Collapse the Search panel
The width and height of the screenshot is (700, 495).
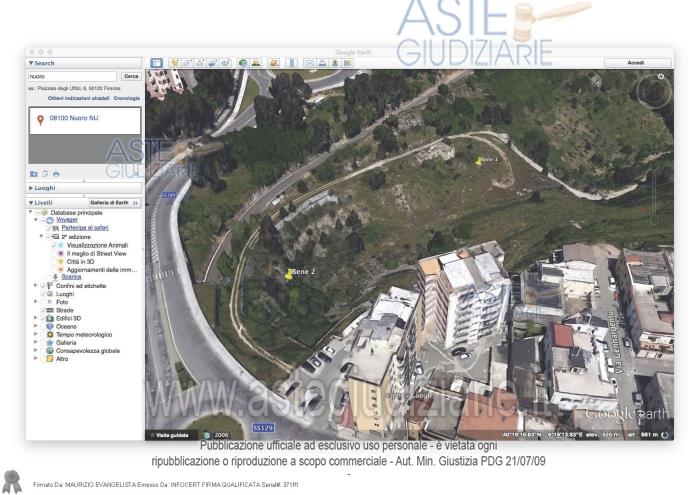(x=31, y=63)
